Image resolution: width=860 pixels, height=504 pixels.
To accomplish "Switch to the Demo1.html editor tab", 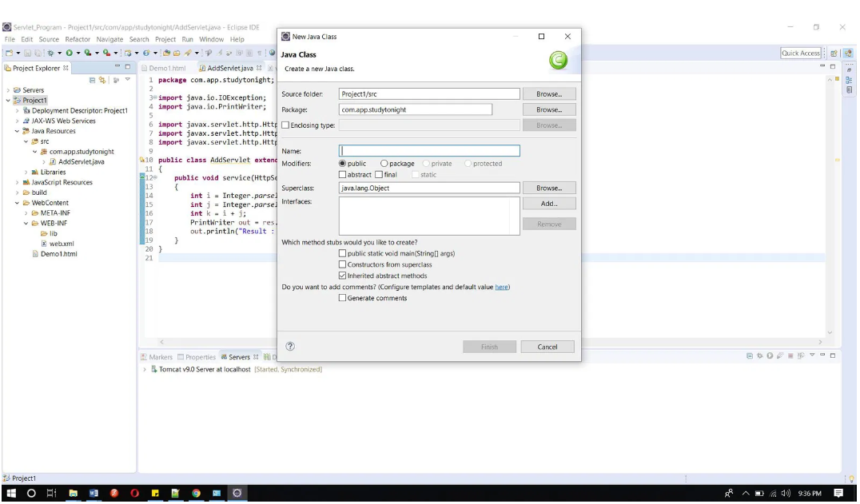I will pyautogui.click(x=167, y=68).
